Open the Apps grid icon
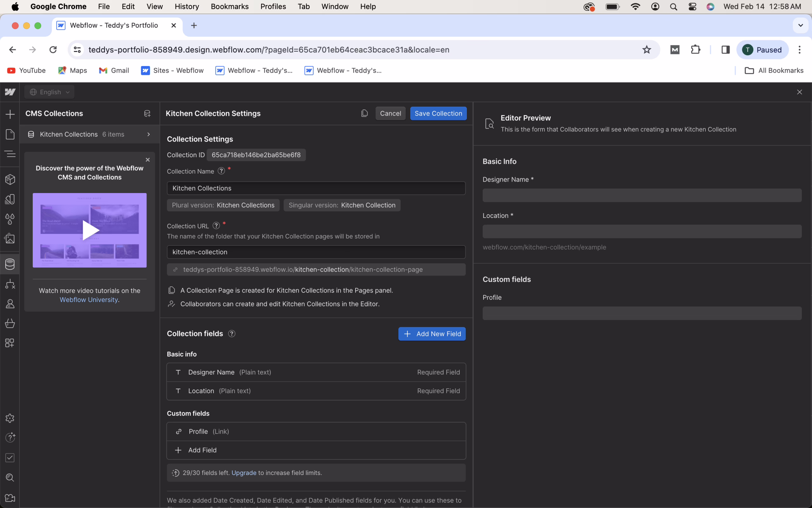The height and width of the screenshot is (508, 812). pos(10,343)
